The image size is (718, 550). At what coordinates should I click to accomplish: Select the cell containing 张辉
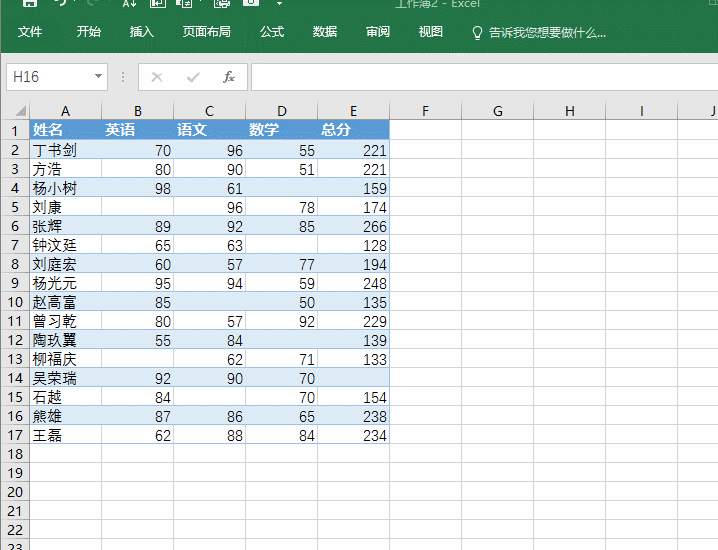[65, 226]
